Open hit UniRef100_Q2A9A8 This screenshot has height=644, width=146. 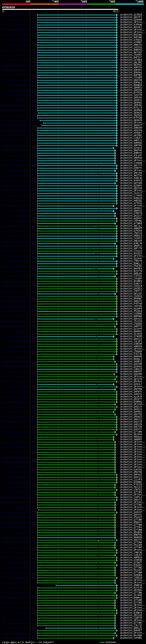[x=131, y=20]
